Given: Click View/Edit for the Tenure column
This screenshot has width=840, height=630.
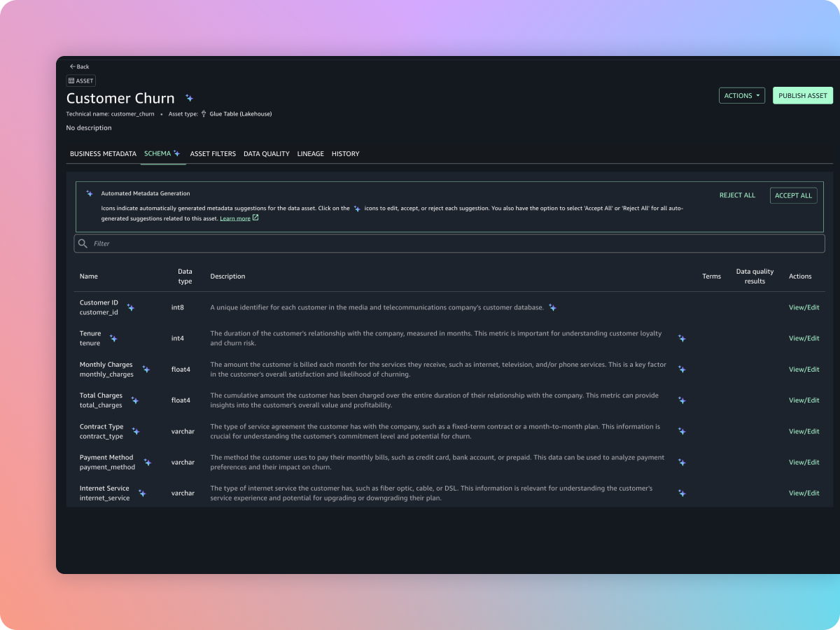Looking at the screenshot, I should [x=804, y=338].
